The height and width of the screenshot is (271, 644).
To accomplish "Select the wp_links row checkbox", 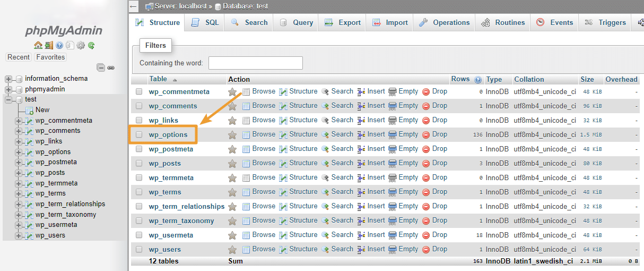I will [139, 120].
